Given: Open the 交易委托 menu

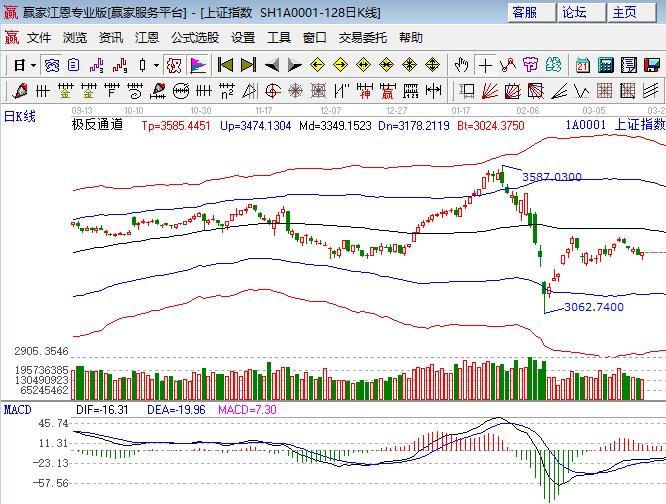Looking at the screenshot, I should (x=362, y=37).
